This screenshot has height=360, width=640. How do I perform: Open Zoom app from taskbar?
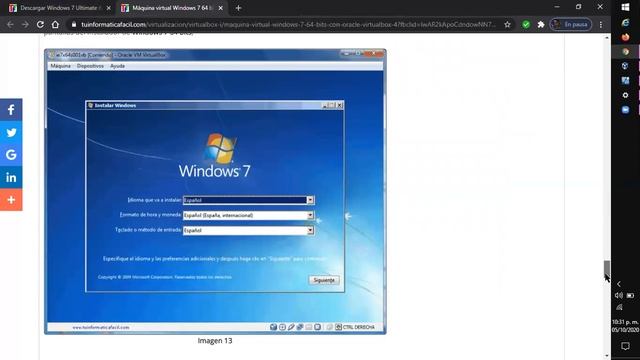(x=625, y=109)
